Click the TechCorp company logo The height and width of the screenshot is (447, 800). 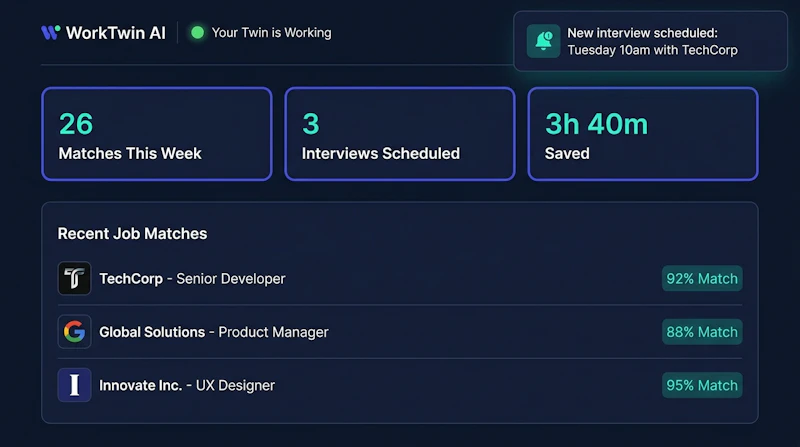click(x=74, y=278)
